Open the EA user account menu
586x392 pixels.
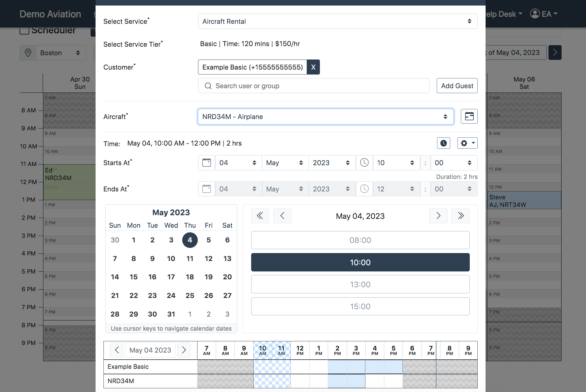point(544,14)
